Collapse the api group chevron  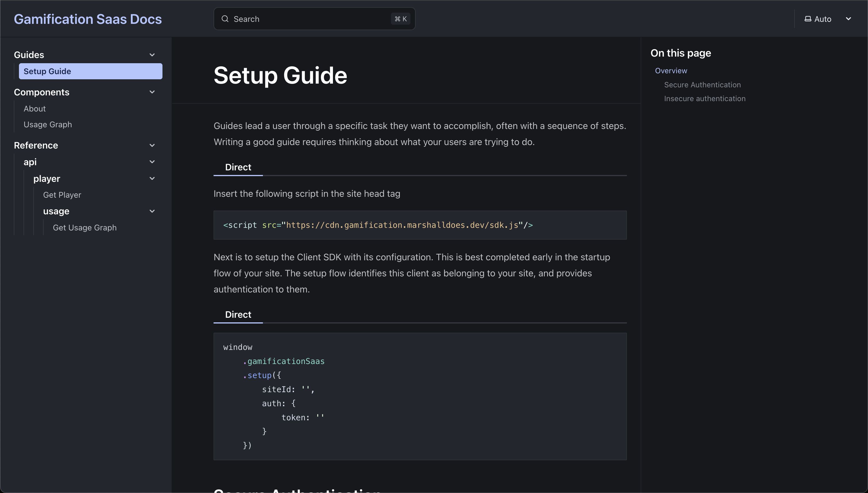(152, 162)
